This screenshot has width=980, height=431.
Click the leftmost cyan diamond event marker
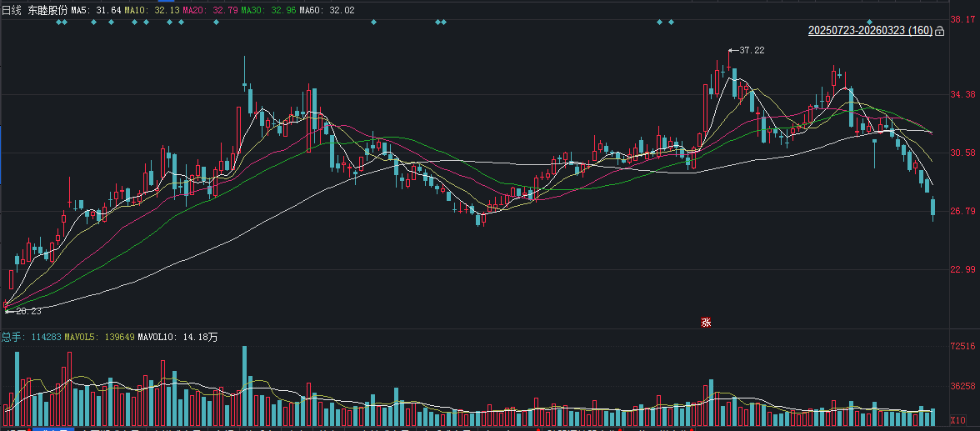click(58, 22)
